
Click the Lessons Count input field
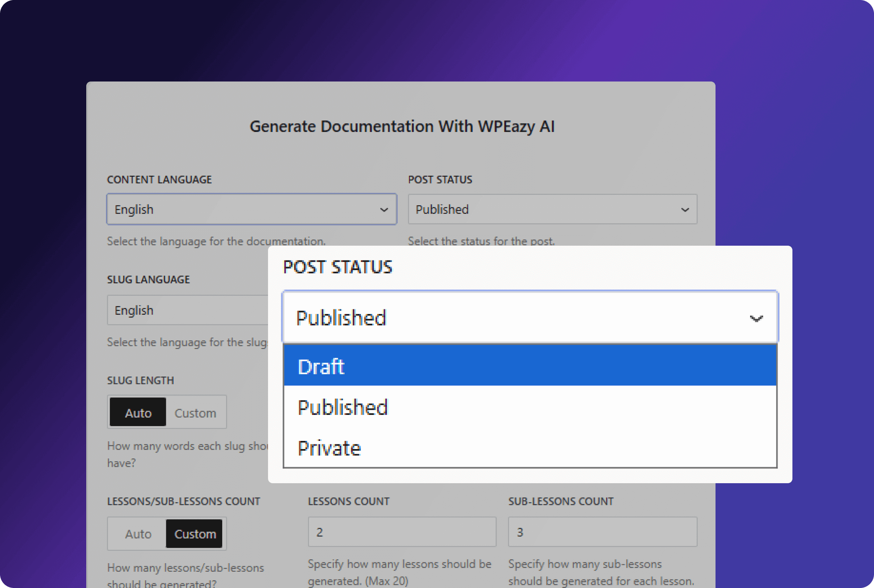click(402, 532)
